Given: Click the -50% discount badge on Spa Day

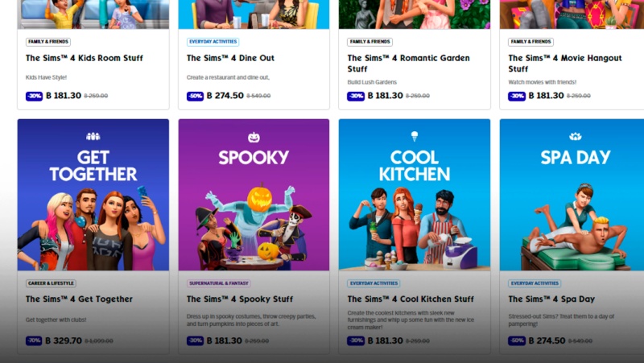Looking at the screenshot, I should coord(517,340).
